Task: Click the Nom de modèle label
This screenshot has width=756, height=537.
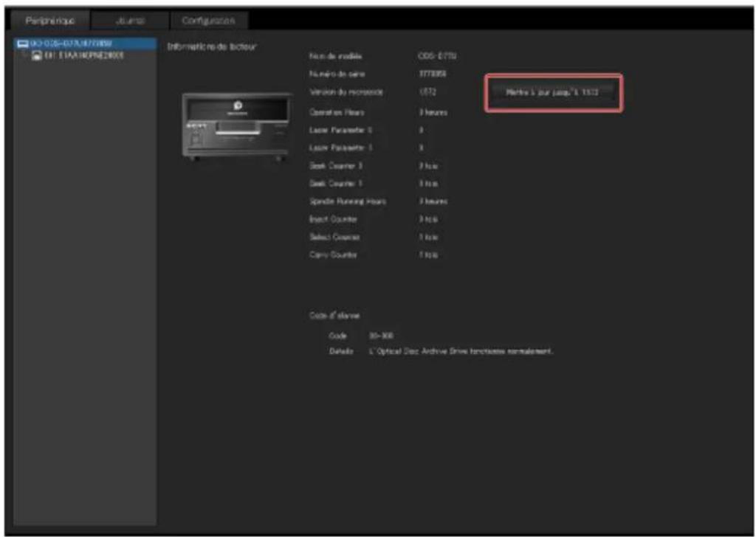Action: tap(335, 56)
